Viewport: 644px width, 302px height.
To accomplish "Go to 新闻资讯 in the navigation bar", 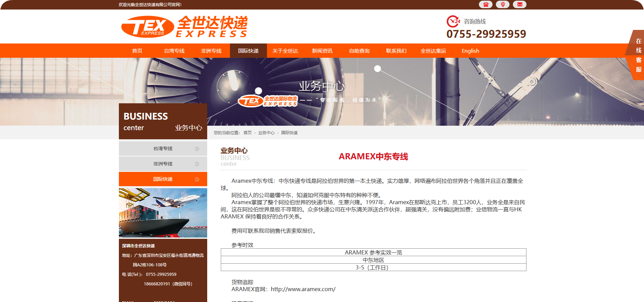I will [x=322, y=51].
